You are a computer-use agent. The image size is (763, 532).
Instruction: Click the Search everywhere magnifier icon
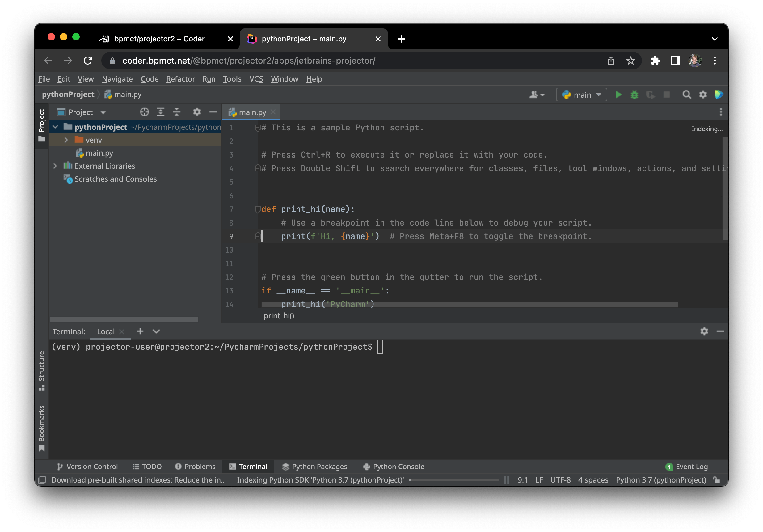(686, 94)
